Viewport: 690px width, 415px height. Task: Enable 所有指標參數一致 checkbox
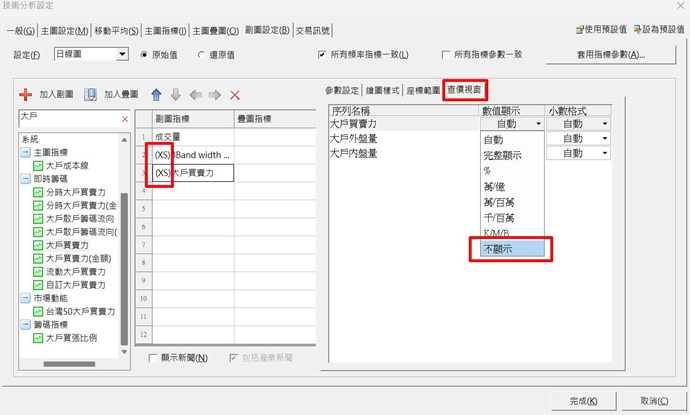tap(446, 54)
